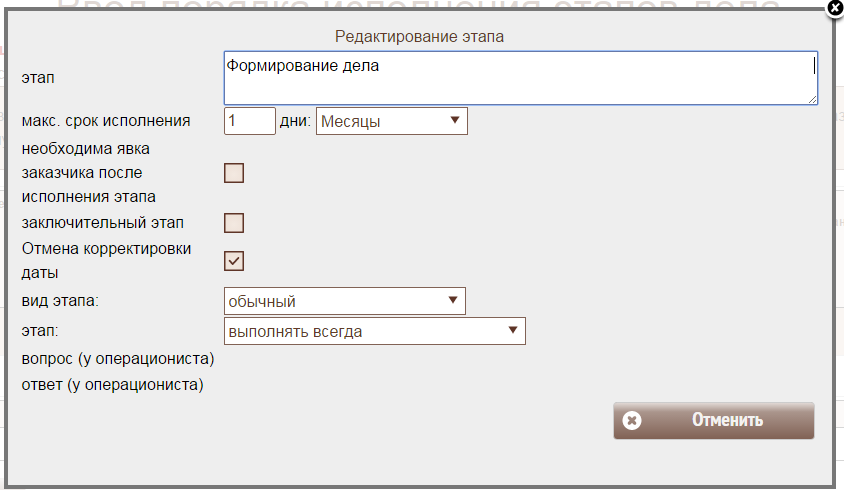Image resolution: width=844 pixels, height=490 pixels.
Task: Click the cross icon inside the Отменить button
Action: pyautogui.click(x=631, y=420)
